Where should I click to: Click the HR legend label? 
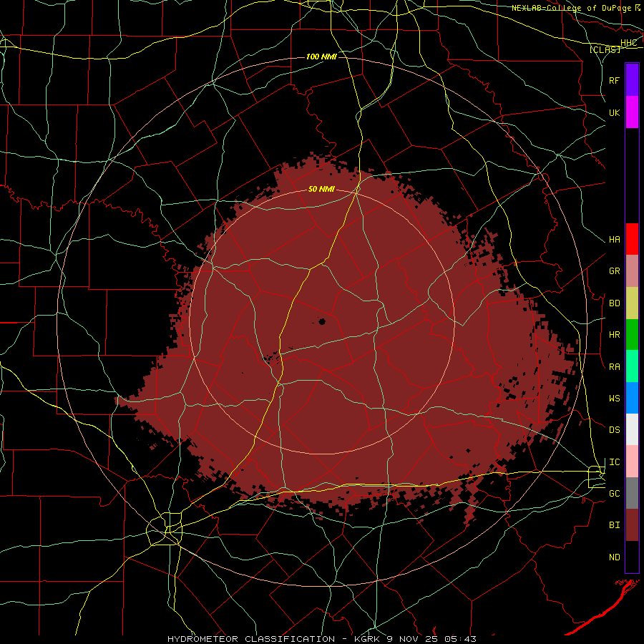tap(615, 335)
